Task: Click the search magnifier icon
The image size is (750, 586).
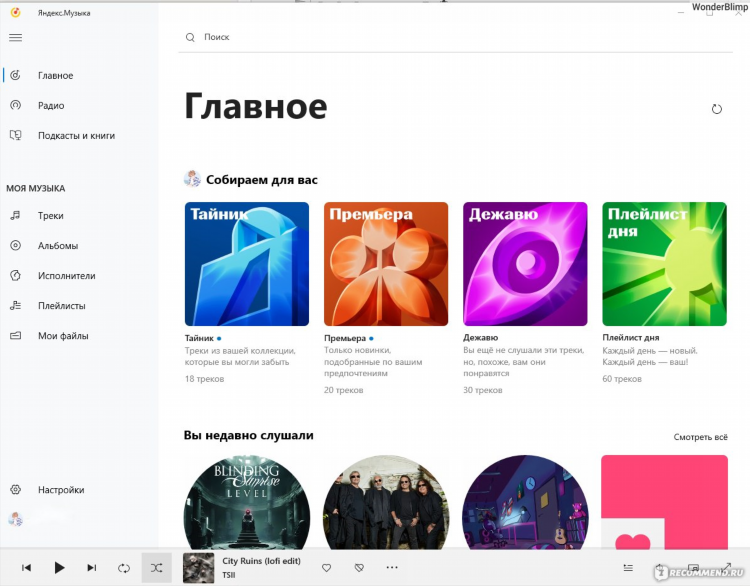Action: (x=190, y=37)
